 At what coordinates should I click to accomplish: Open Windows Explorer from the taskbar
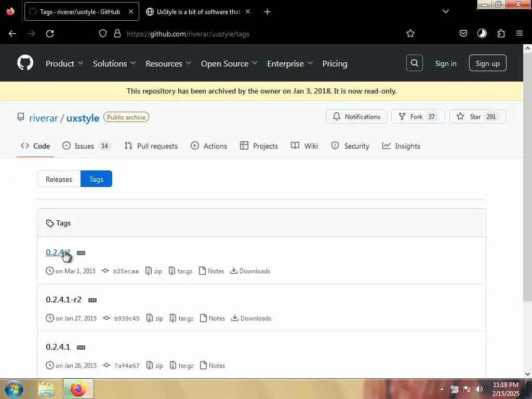point(46,389)
